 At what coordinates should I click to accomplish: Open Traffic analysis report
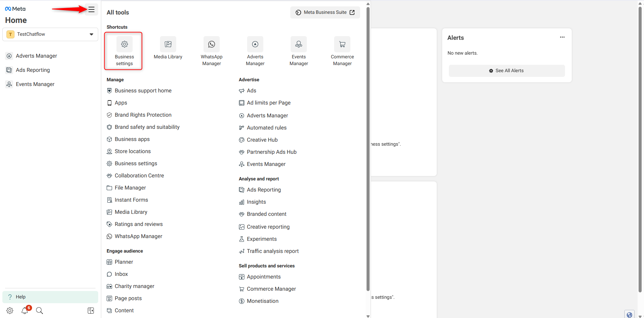(x=269, y=251)
